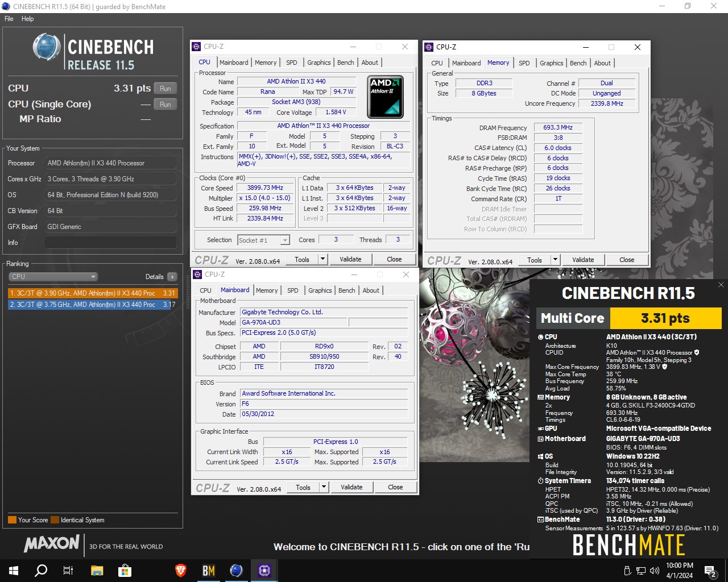728x582 pixels.
Task: Click the Core Voltage 1.584 V value
Action: [x=336, y=112]
